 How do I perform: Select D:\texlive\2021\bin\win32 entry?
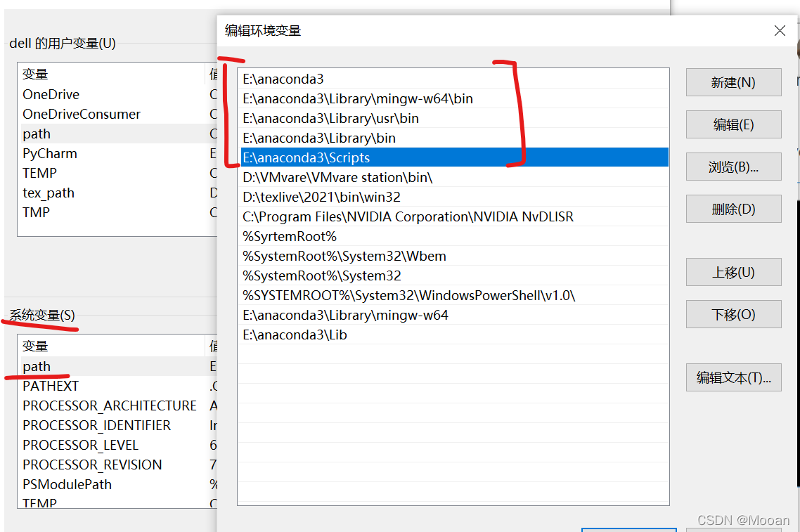[453, 197]
